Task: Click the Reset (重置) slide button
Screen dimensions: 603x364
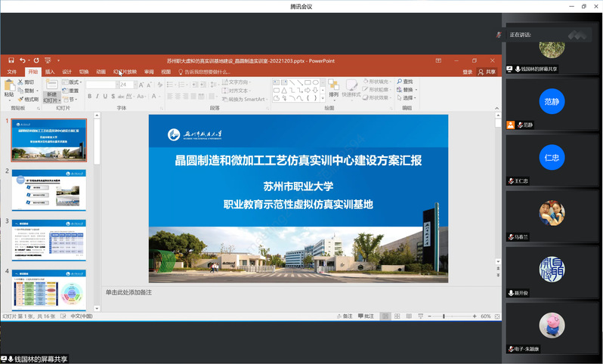Action: click(70, 91)
